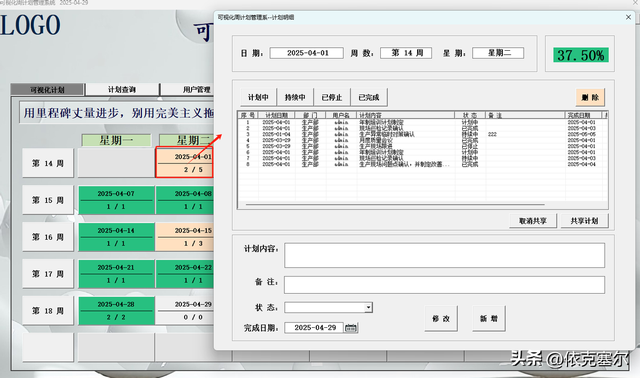Image resolution: width=640 pixels, height=378 pixels.
Task: Open the 2025-04-14 day cell
Action: 116,237
